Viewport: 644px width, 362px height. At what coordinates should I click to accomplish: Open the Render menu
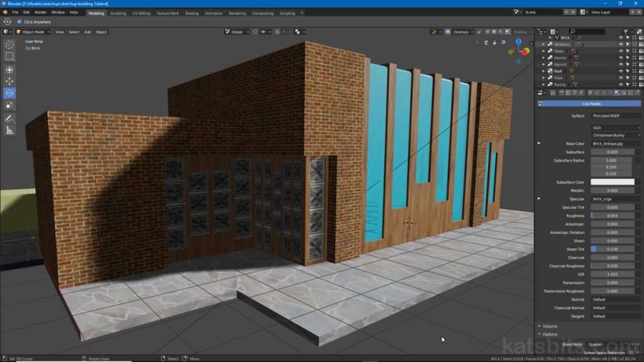[x=40, y=13]
